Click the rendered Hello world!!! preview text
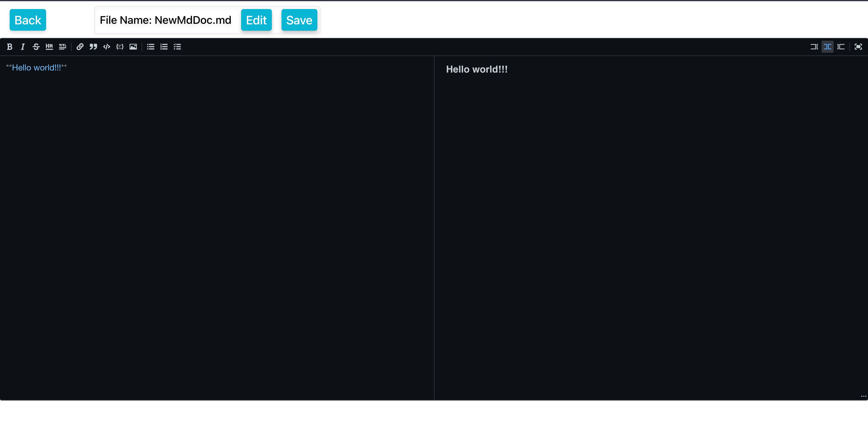This screenshot has height=445, width=868. click(x=477, y=69)
